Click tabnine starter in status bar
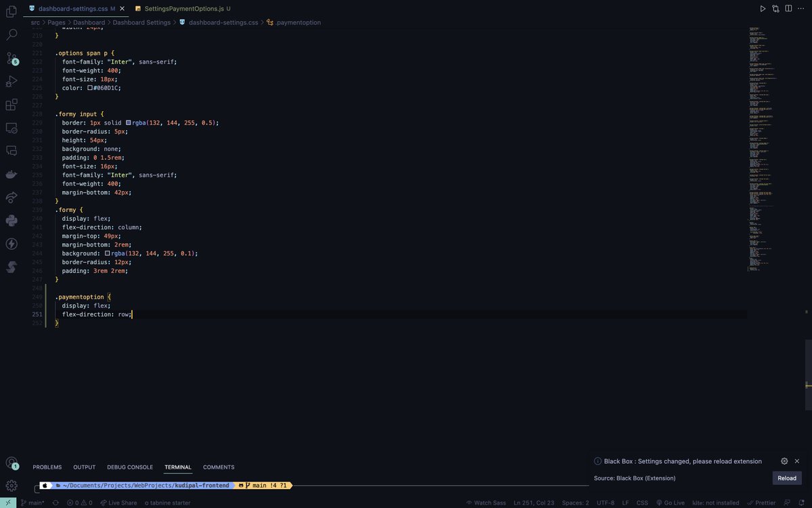The width and height of the screenshot is (812, 508). [x=168, y=503]
